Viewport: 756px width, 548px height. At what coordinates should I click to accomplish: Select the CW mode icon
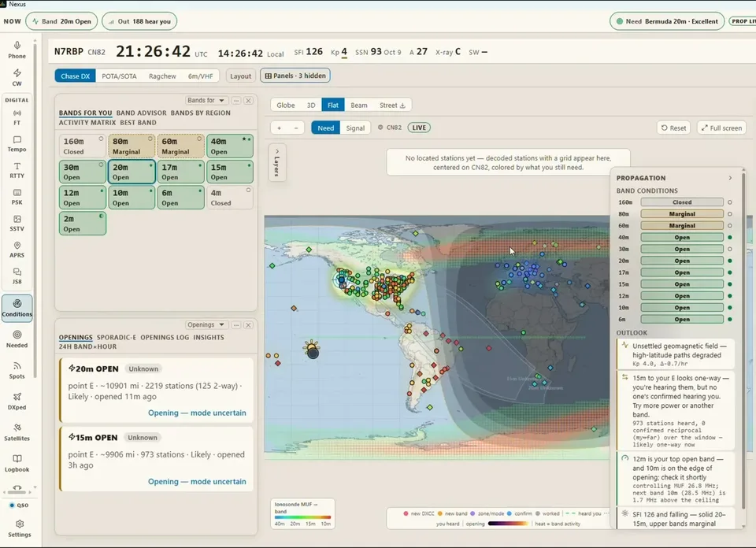(17, 77)
